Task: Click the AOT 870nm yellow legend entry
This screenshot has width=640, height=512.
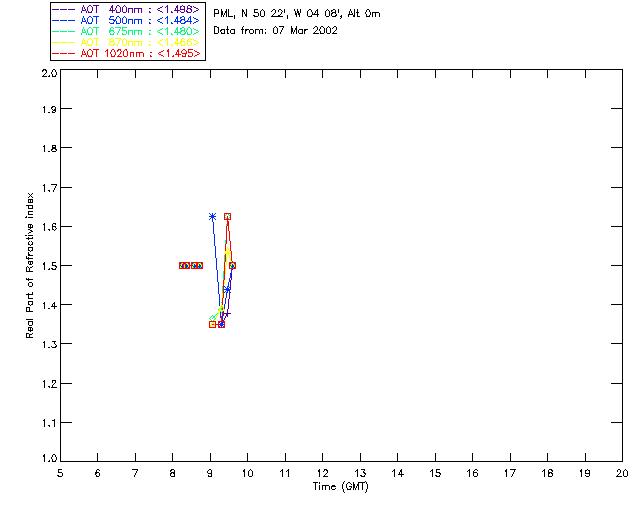Action: (126, 42)
